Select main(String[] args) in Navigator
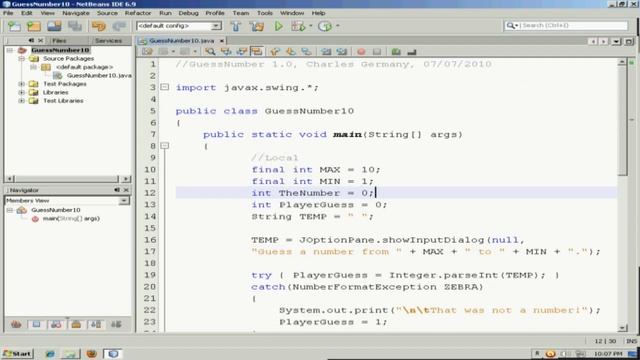This screenshot has height=360, width=640. (x=71, y=219)
